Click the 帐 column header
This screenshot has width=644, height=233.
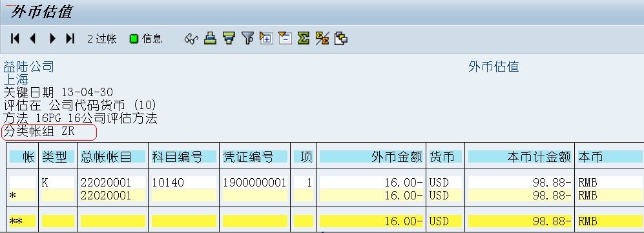(x=22, y=157)
